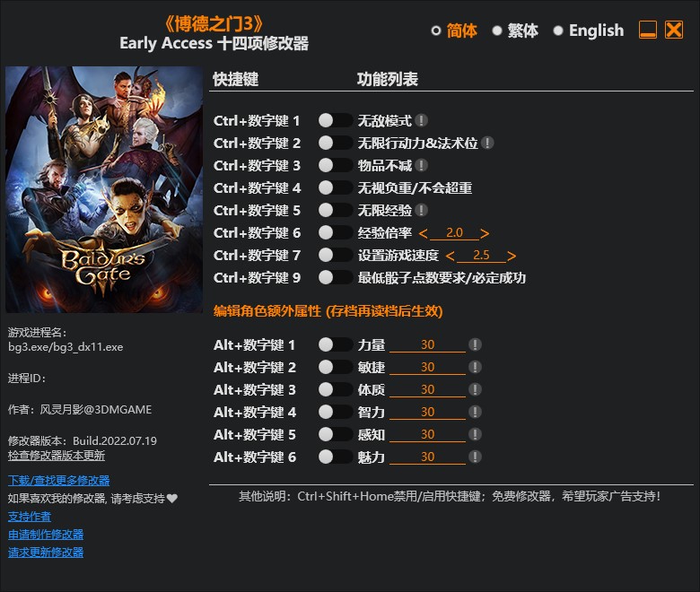Image resolution: width=700 pixels, height=592 pixels.
Task: Click the 快捷键 column header
Action: (236, 79)
